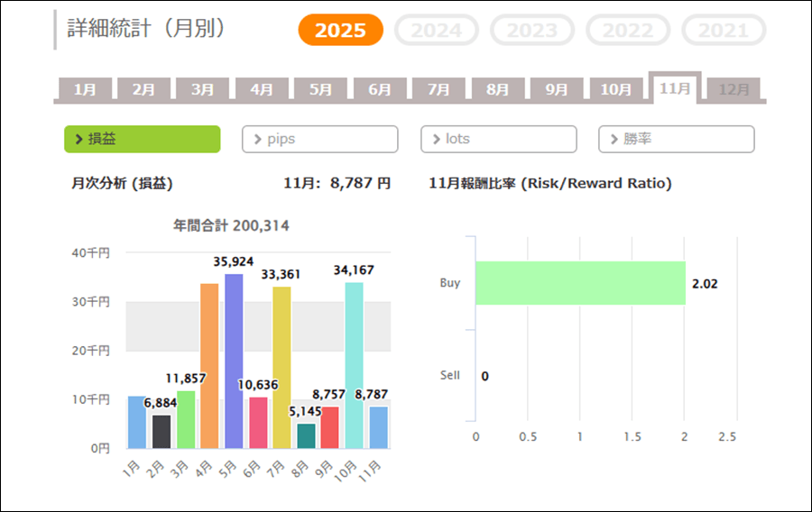Select the greyed 12月 tab
The image size is (812, 512).
[x=734, y=89]
